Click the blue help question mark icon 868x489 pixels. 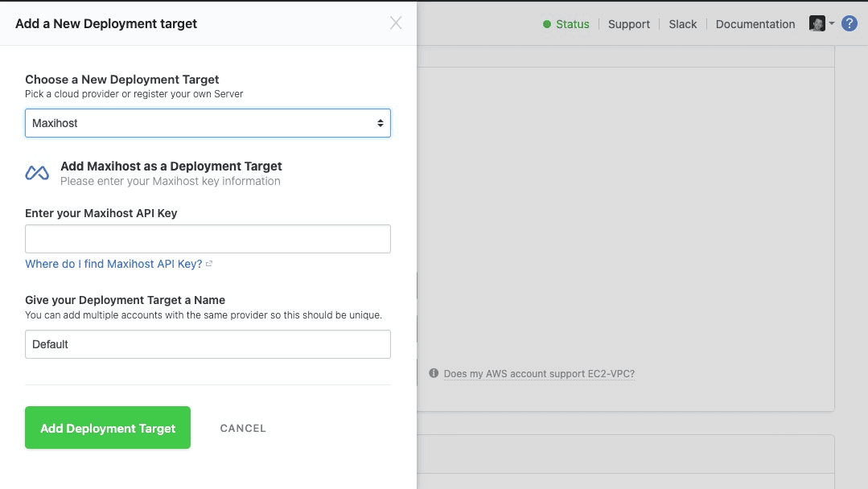(x=849, y=24)
